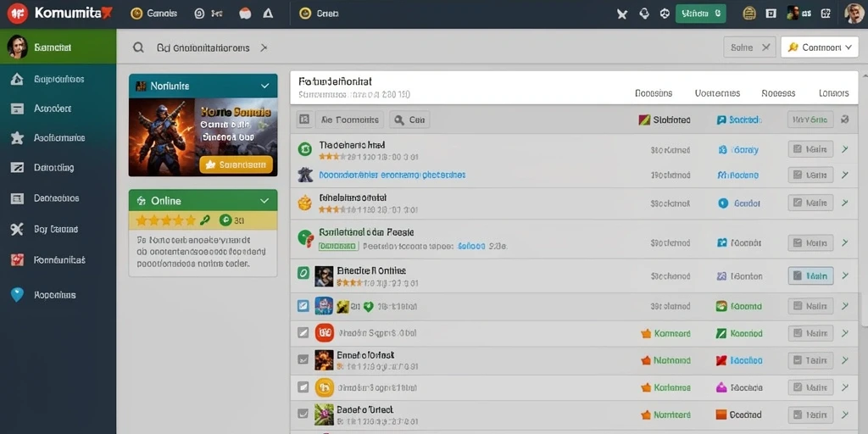Image resolution: width=868 pixels, height=434 pixels.
Task: Click the orange app icon in list row
Action: [325, 332]
